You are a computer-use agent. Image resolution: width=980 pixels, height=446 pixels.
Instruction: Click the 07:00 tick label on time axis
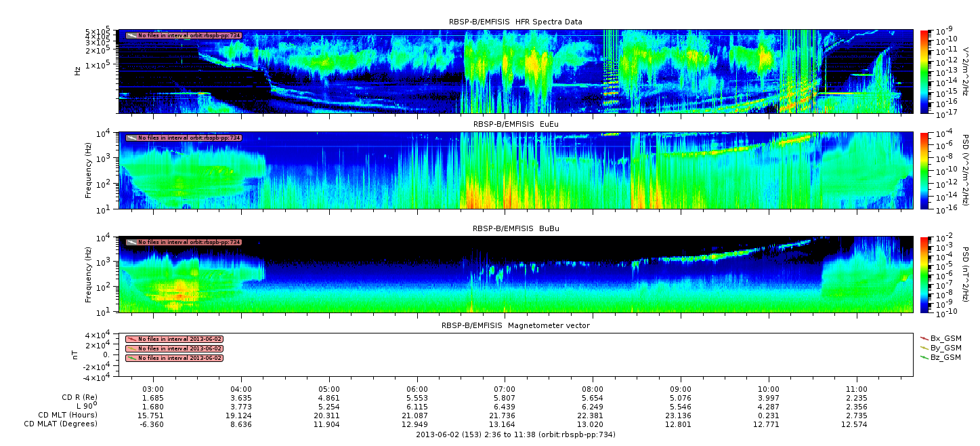(505, 389)
